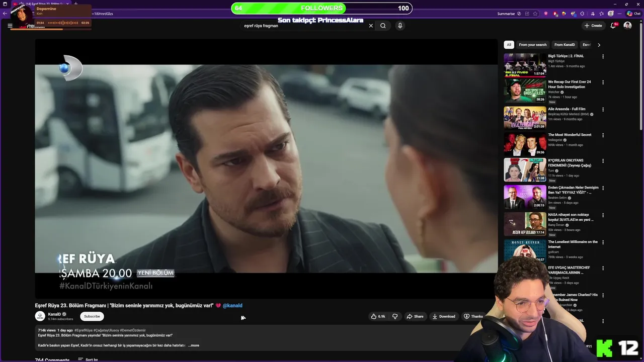Open split screen icon in address bar
This screenshot has width=644, height=362.
[x=526, y=14]
